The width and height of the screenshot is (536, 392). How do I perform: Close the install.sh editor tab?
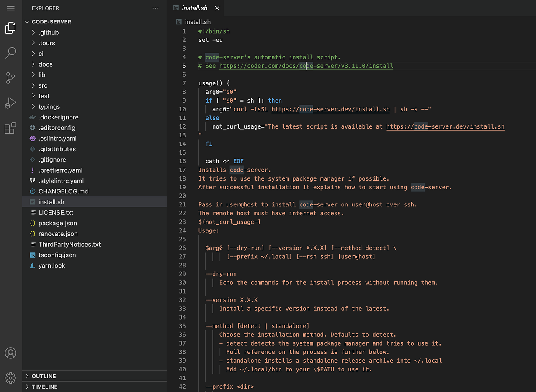tap(217, 8)
